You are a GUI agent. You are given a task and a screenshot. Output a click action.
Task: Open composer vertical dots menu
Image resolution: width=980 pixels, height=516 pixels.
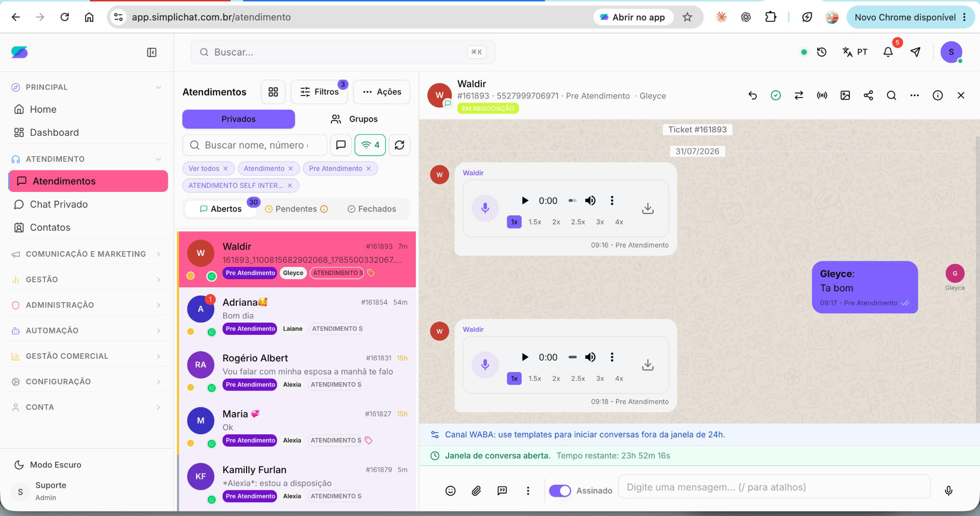pos(528,490)
